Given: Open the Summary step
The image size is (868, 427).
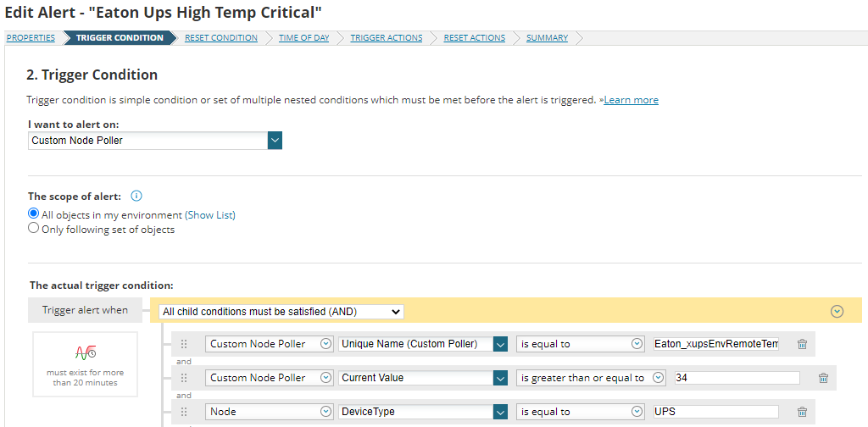Looking at the screenshot, I should pyautogui.click(x=547, y=38).
